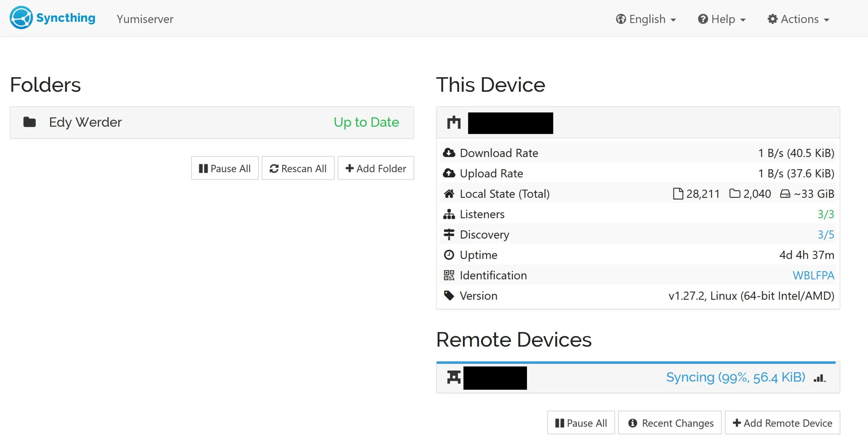This screenshot has width=868, height=448.
Task: Open the Help menu
Action: pyautogui.click(x=722, y=19)
